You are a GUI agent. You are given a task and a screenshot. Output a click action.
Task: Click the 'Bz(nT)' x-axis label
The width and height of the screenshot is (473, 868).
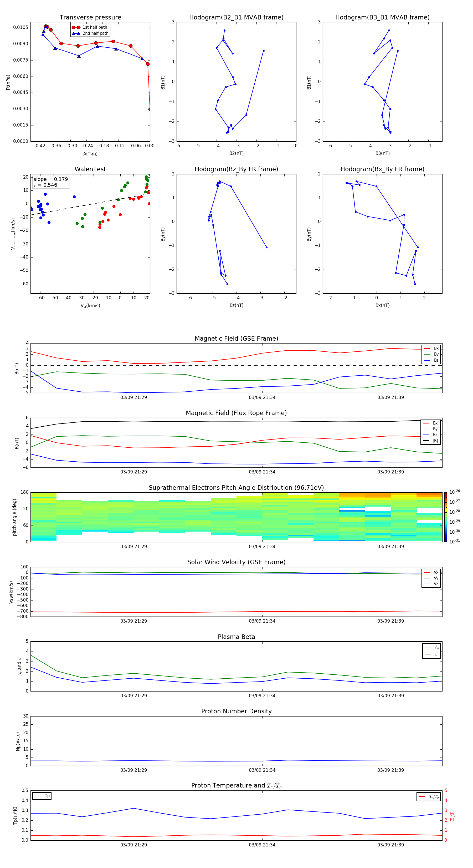click(x=236, y=305)
